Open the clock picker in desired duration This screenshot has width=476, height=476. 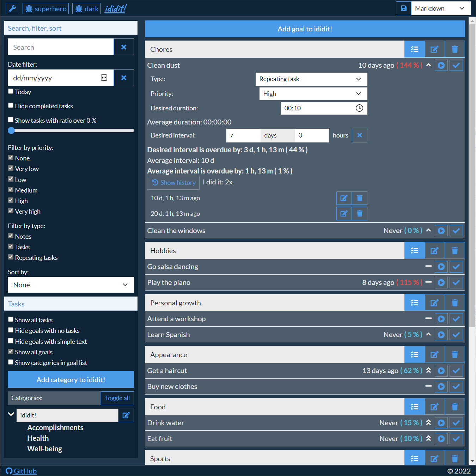click(x=359, y=108)
